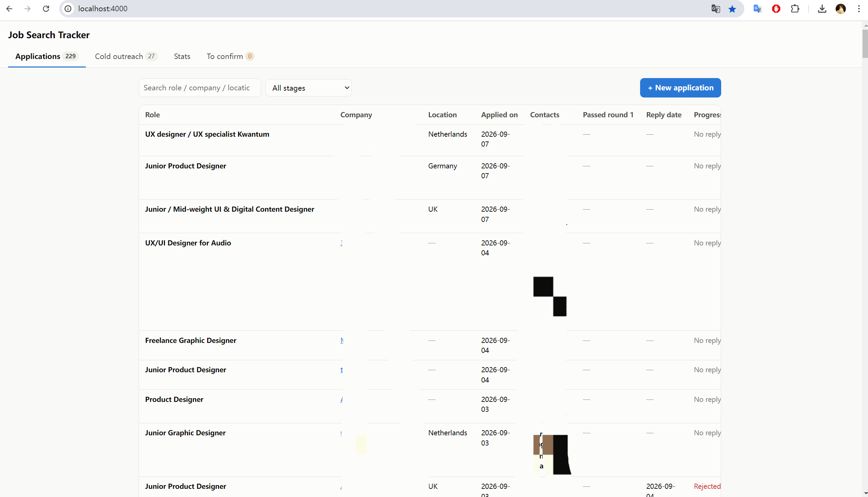The width and height of the screenshot is (868, 497).
Task: Switch to the Cold outreach tab
Action: [x=126, y=56]
